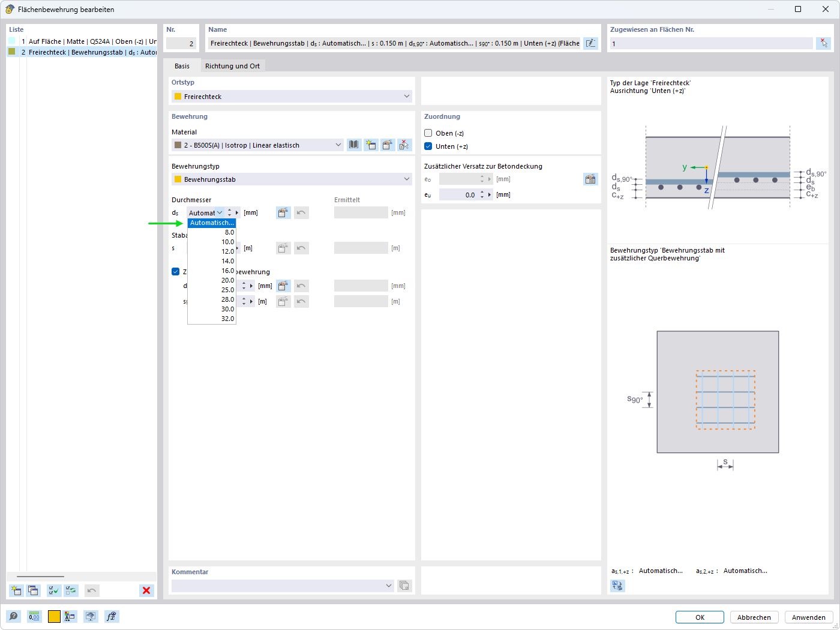The height and width of the screenshot is (630, 840).
Task: Click the eu right-arrow menu button
Action: pos(490,194)
